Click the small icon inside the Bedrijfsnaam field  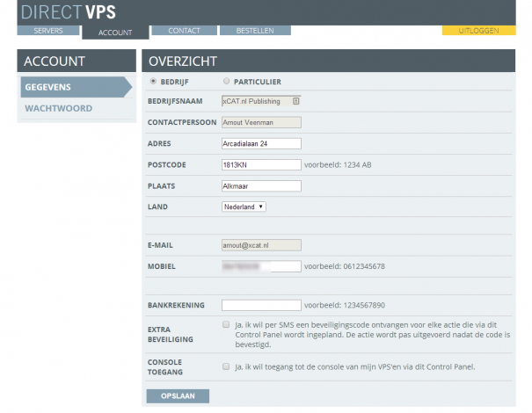click(295, 101)
